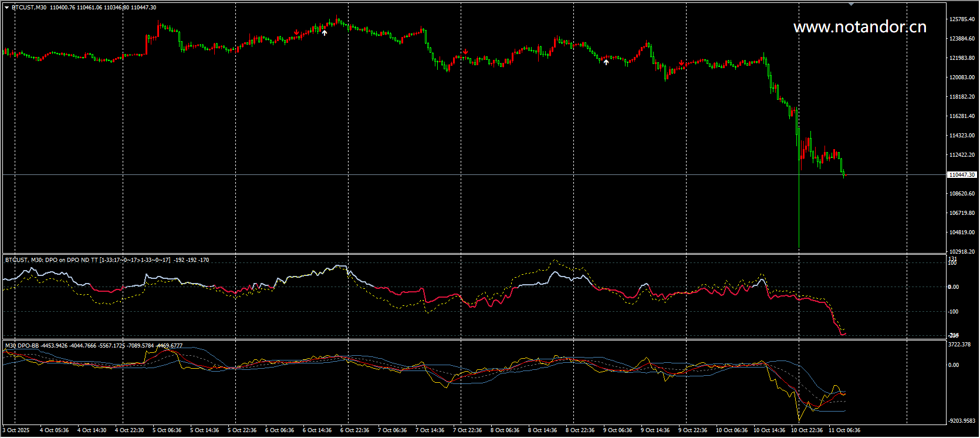The image size is (980, 438).
Task: Click the -9203.9583 DPO-BB scale value
Action: pyautogui.click(x=962, y=421)
